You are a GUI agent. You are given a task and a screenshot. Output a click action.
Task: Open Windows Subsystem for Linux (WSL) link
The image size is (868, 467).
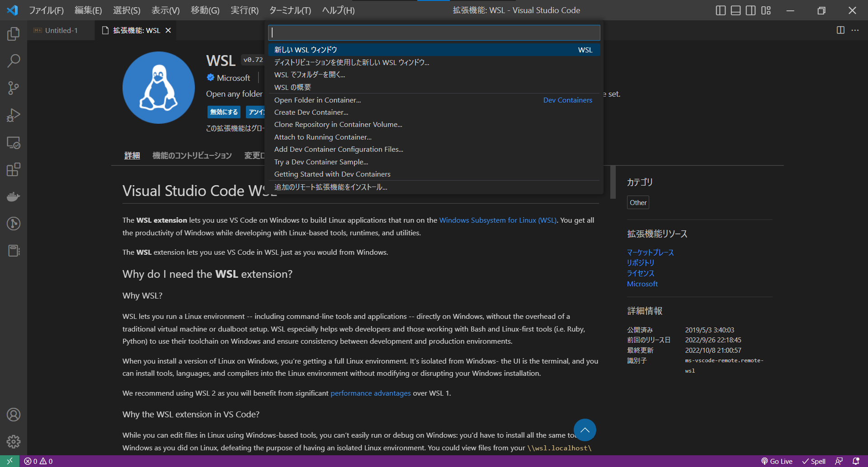[498, 220]
